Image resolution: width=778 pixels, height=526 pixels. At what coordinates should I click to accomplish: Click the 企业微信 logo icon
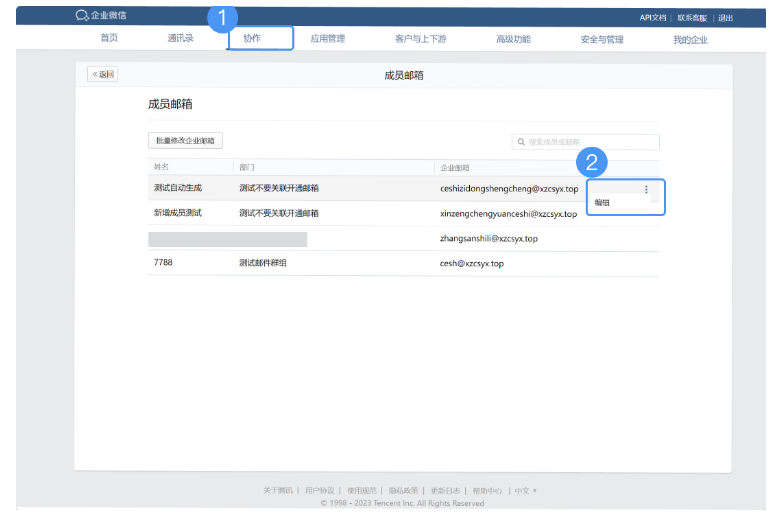pyautogui.click(x=82, y=16)
